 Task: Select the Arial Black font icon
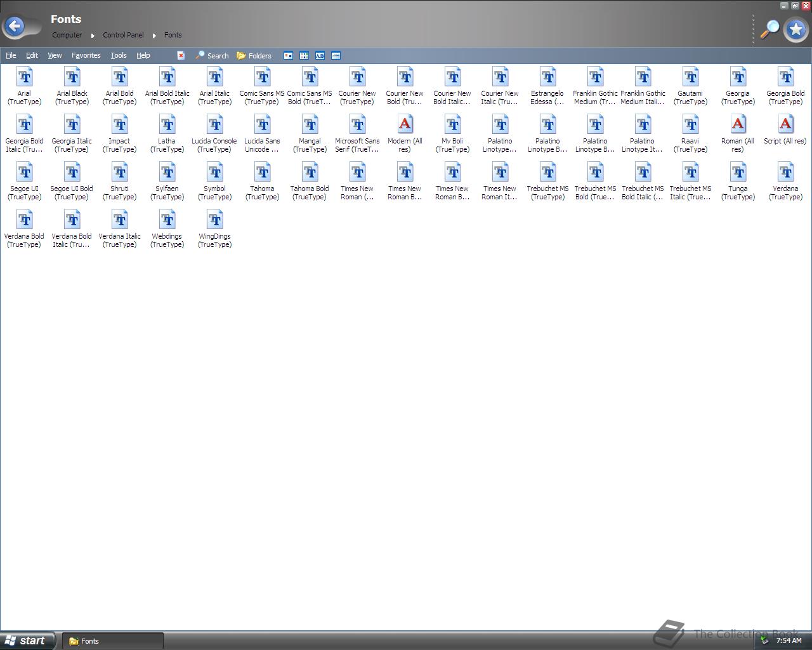click(72, 86)
